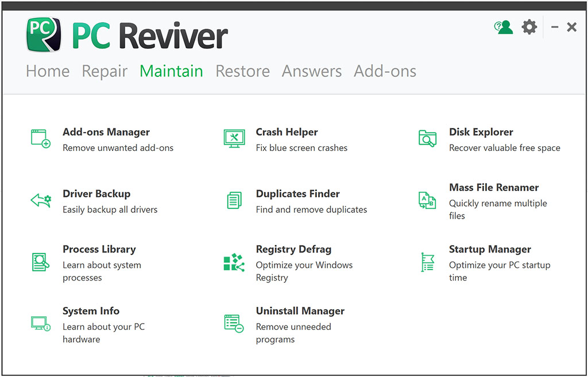Launch System Info from its title

(91, 311)
